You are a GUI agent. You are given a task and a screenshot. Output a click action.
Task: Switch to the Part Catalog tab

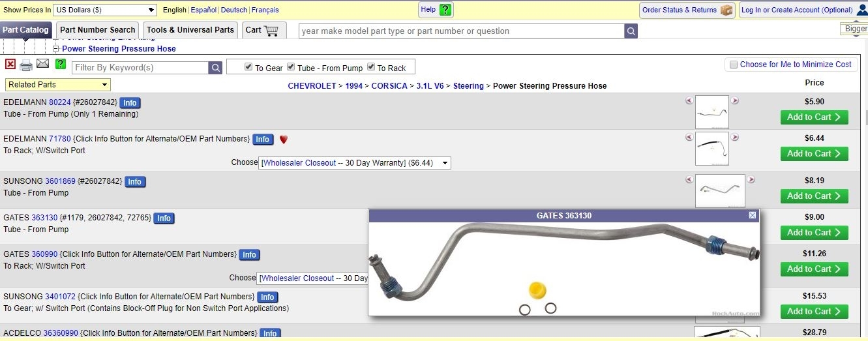[25, 30]
